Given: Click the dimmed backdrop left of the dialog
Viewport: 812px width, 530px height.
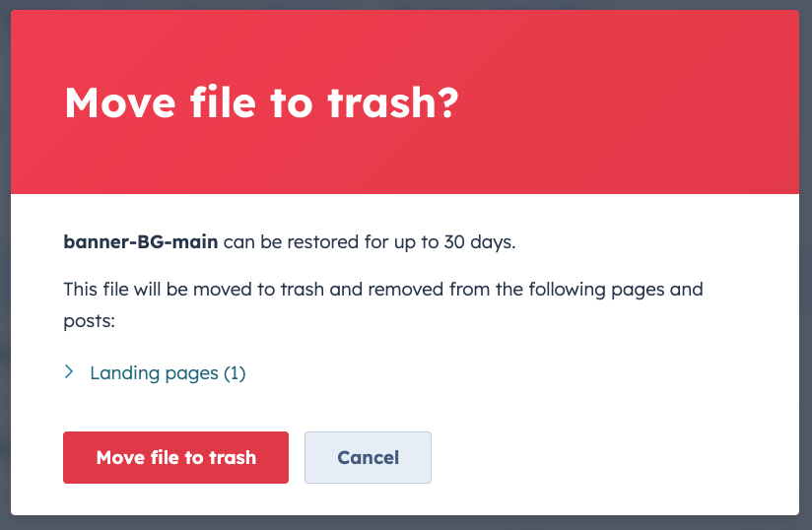Looking at the screenshot, I should (5, 266).
